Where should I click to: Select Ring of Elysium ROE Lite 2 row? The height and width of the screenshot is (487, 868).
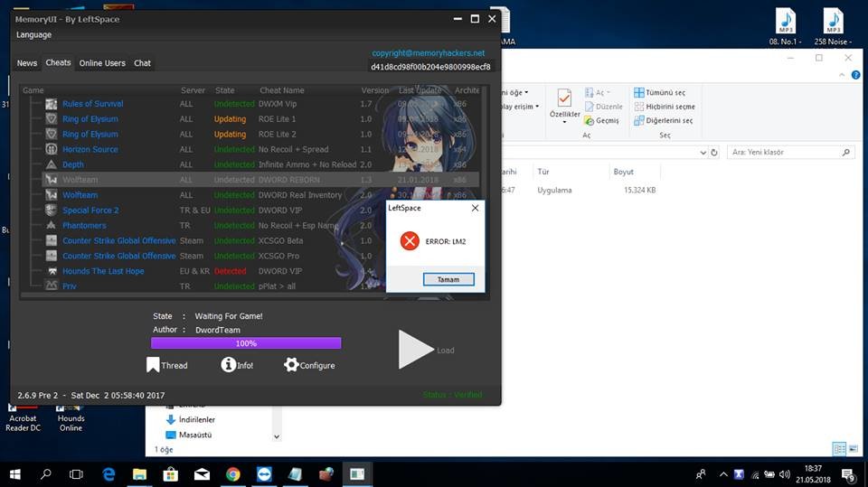click(260, 135)
